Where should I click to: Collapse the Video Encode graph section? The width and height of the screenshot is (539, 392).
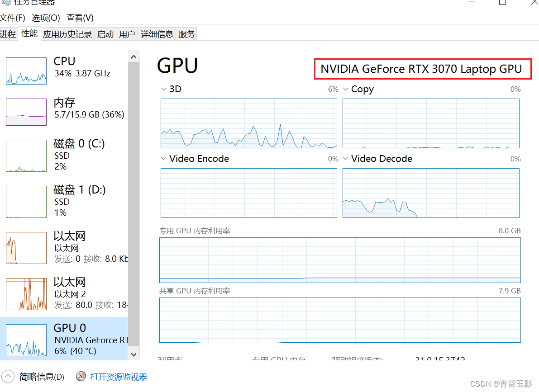coord(163,158)
